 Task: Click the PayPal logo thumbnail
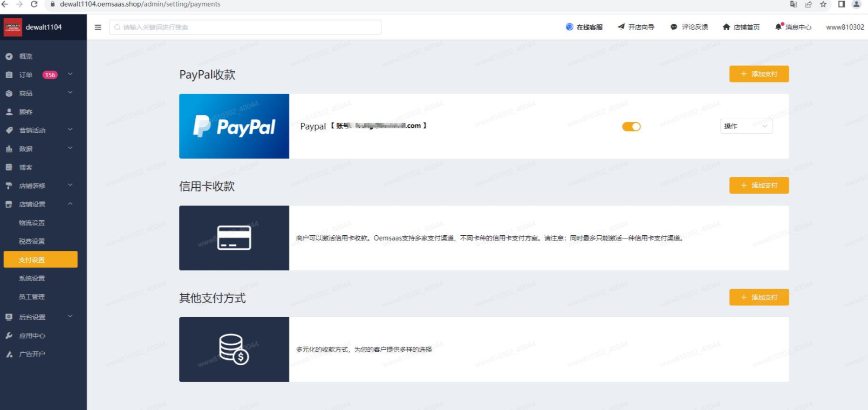point(234,126)
